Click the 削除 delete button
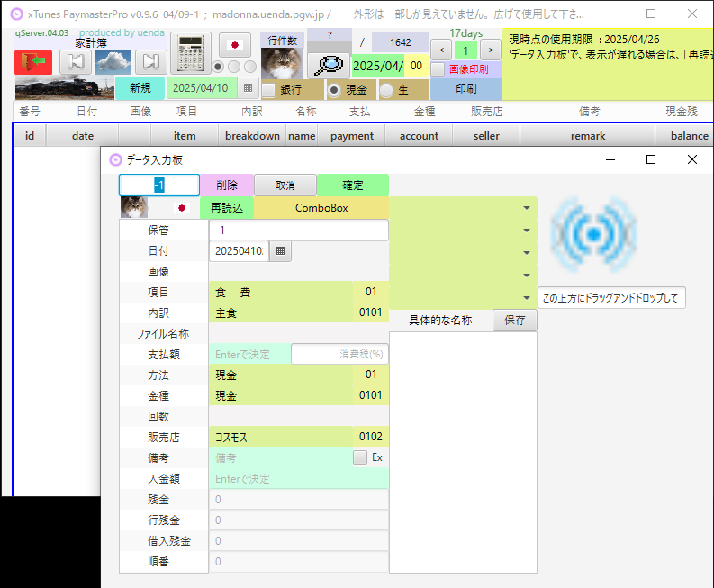This screenshot has height=588, width=714. [x=226, y=185]
